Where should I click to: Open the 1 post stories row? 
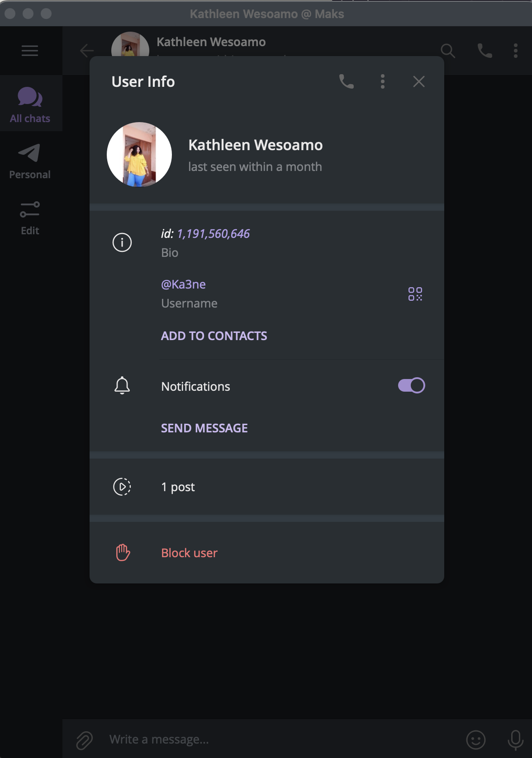267,487
